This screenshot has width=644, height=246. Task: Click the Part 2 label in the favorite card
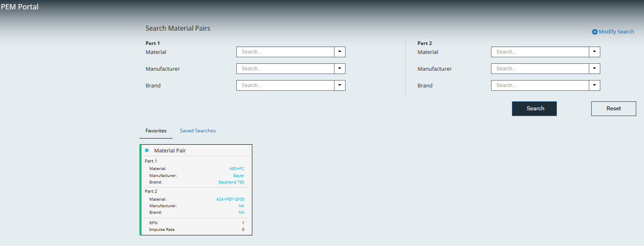pos(151,191)
